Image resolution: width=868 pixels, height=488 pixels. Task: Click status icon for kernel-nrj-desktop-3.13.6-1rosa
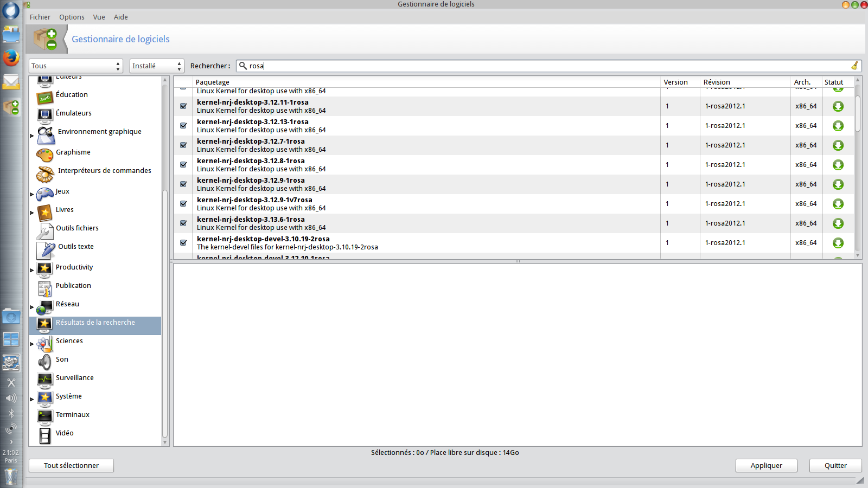pyautogui.click(x=838, y=223)
